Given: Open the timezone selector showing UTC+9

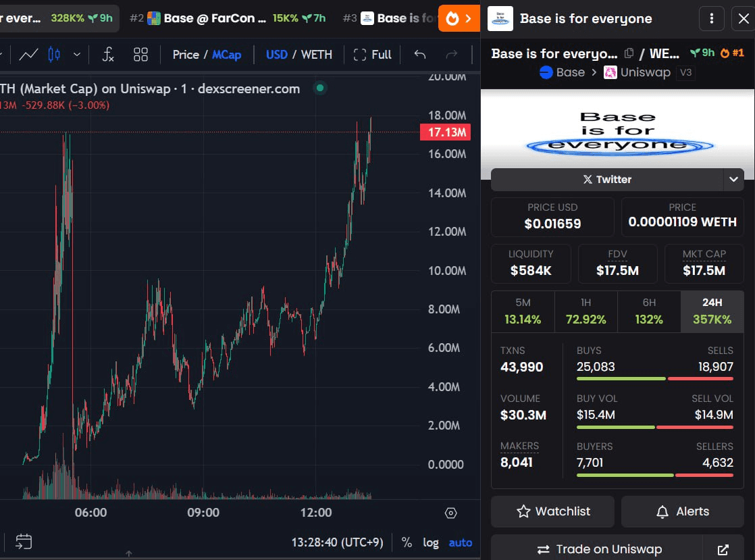Looking at the screenshot, I should (x=337, y=542).
